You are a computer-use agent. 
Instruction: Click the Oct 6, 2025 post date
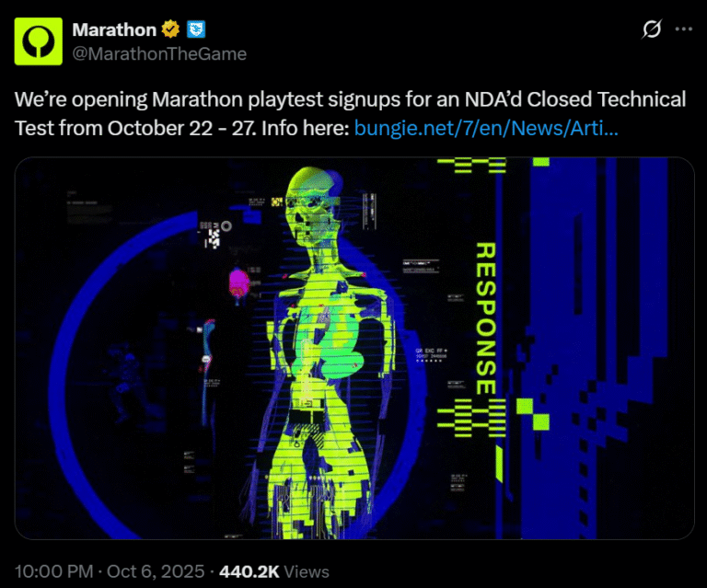[156, 571]
